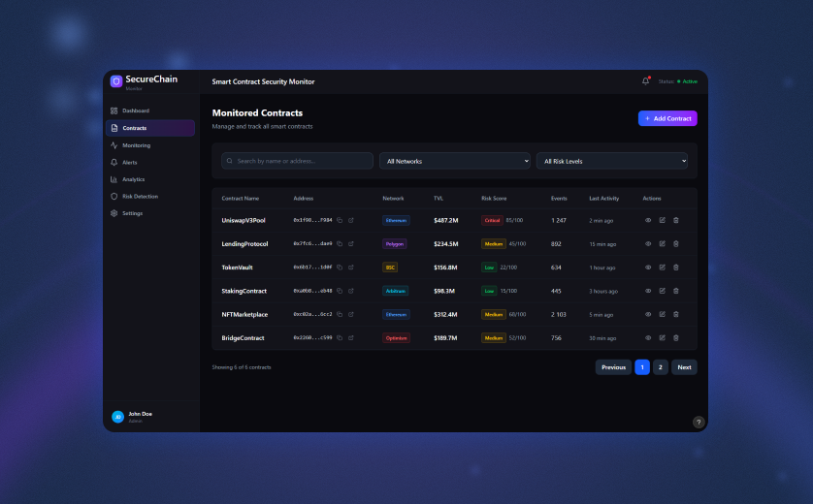Delete the TokenVault contract

(676, 268)
